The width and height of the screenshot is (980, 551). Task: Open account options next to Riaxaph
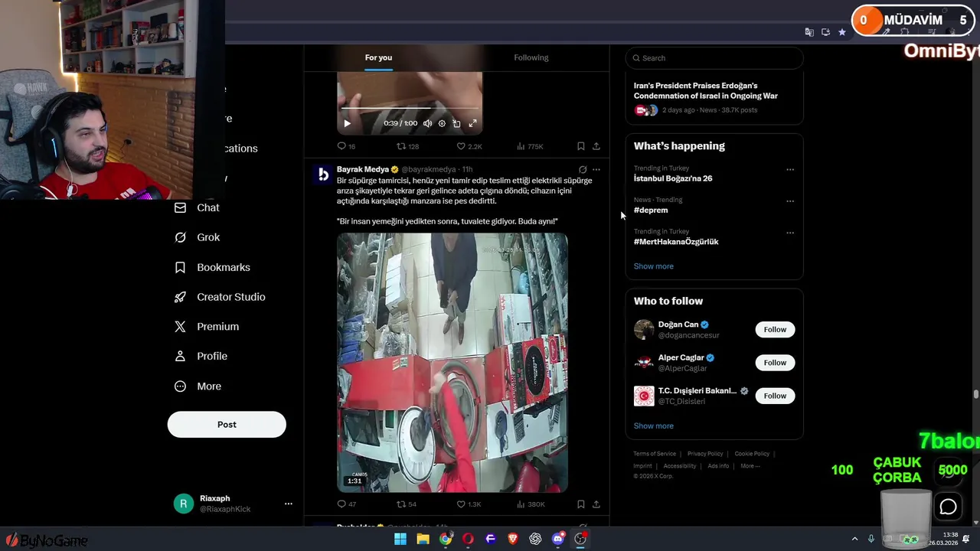[x=289, y=504]
